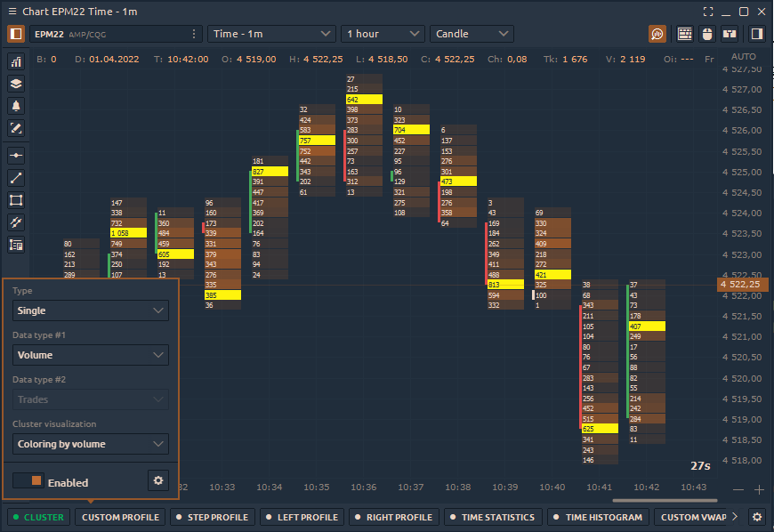Toggle the Enabled switch for cluster
Viewport: 774px width, 532px height.
(28, 481)
